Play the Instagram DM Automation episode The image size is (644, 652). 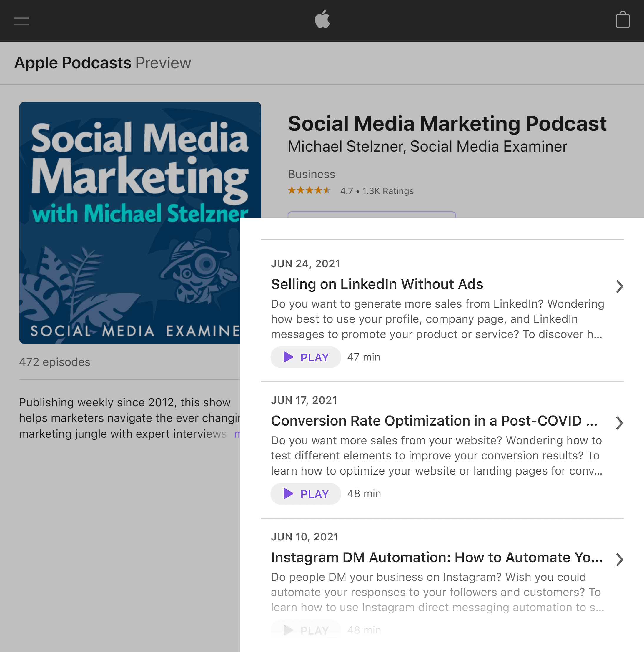point(305,630)
